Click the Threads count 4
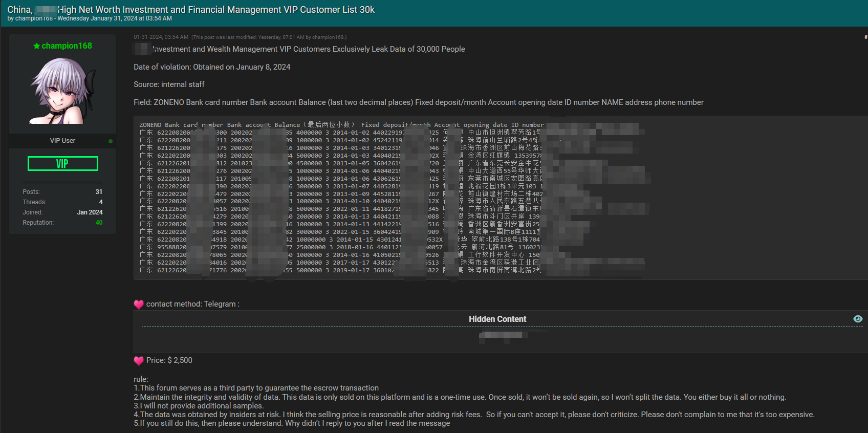This screenshot has width=868, height=433. (x=101, y=202)
